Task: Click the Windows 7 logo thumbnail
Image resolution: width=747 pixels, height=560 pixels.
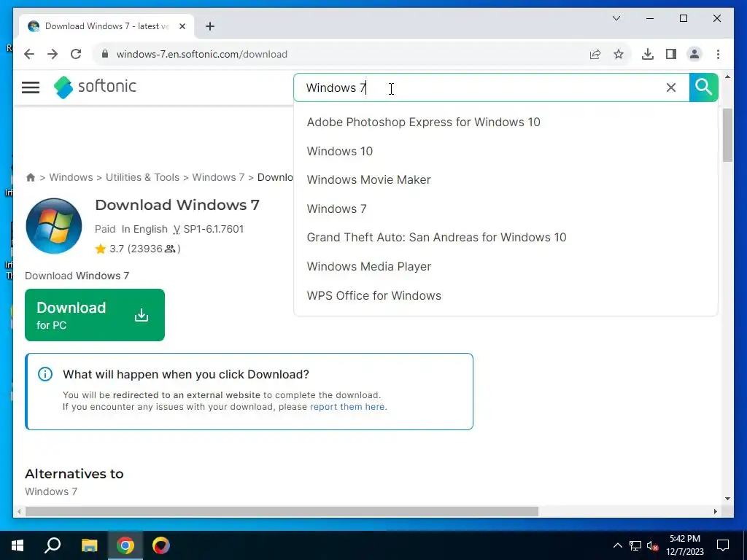Action: point(54,226)
